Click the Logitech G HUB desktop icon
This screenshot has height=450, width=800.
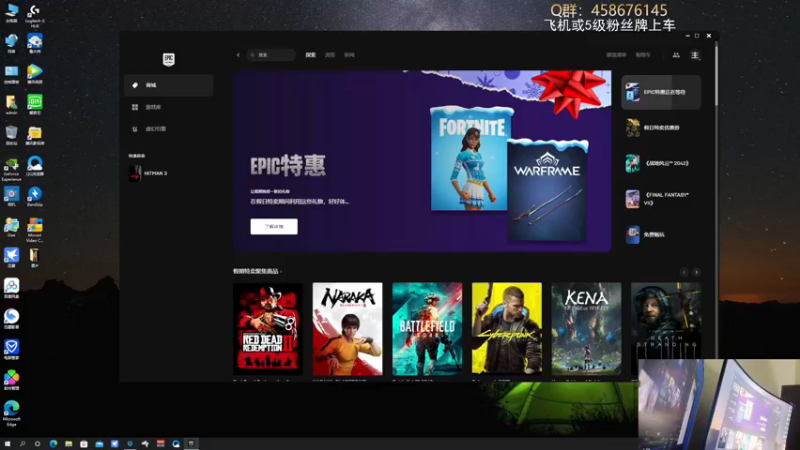(35, 16)
